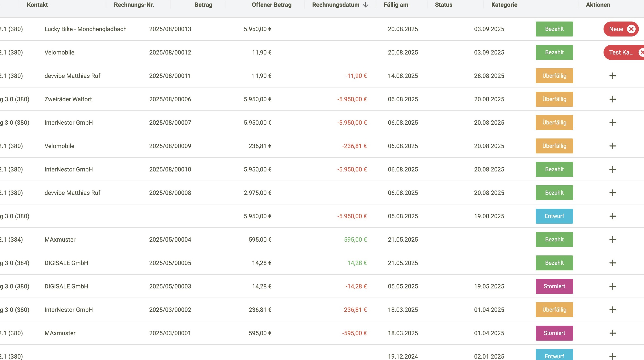This screenshot has height=360, width=644.
Task: Remove the 'Neue' category tag
Action: [x=631, y=29]
